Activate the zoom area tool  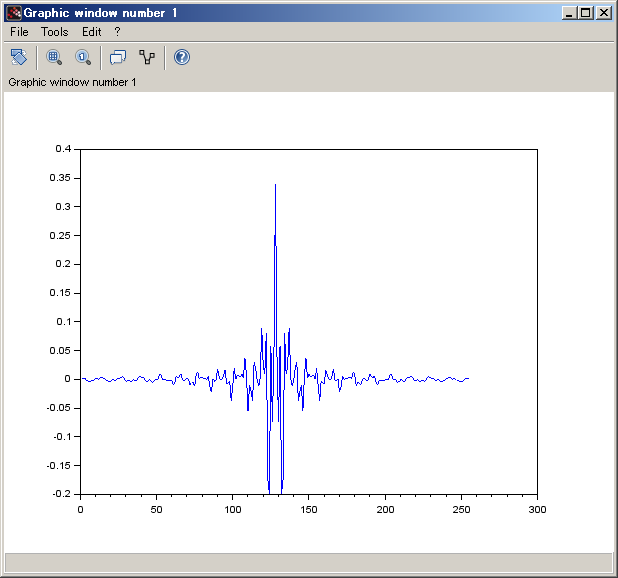coord(54,57)
